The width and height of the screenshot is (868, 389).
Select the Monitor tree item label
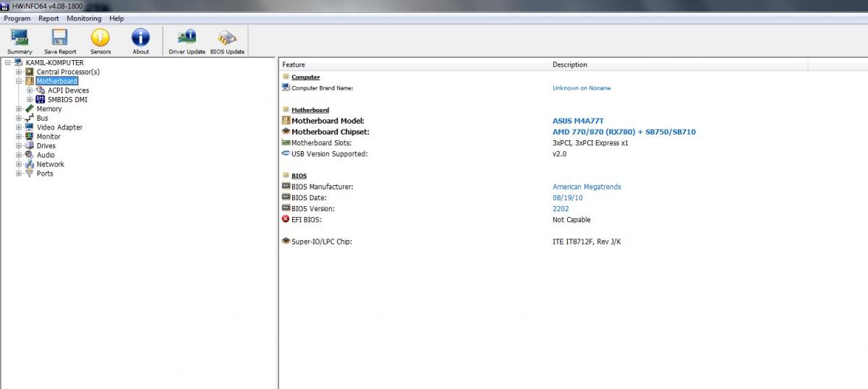[48, 137]
